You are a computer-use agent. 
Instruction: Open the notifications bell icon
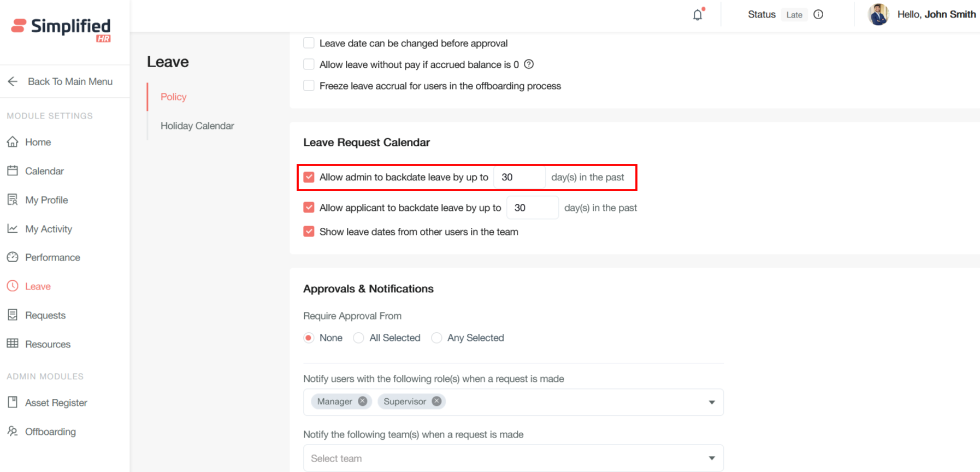698,15
